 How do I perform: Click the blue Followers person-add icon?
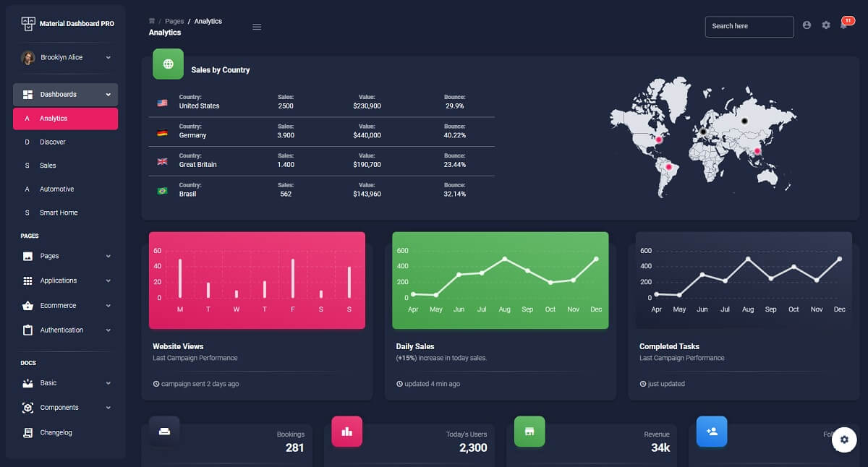point(712,432)
